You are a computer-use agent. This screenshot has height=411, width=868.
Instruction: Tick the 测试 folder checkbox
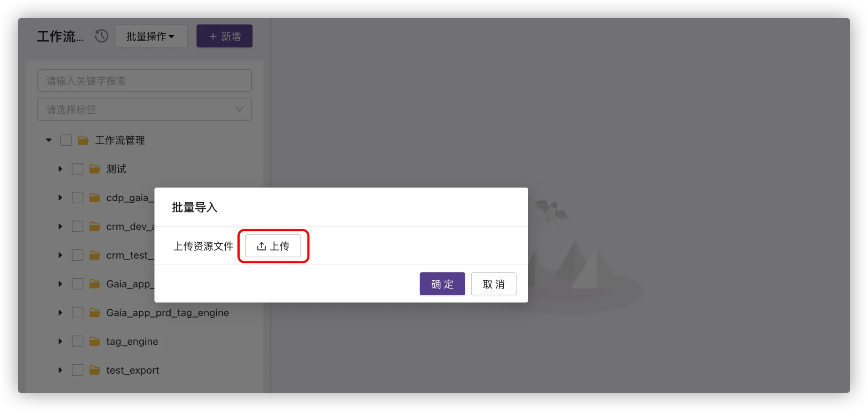tap(78, 169)
